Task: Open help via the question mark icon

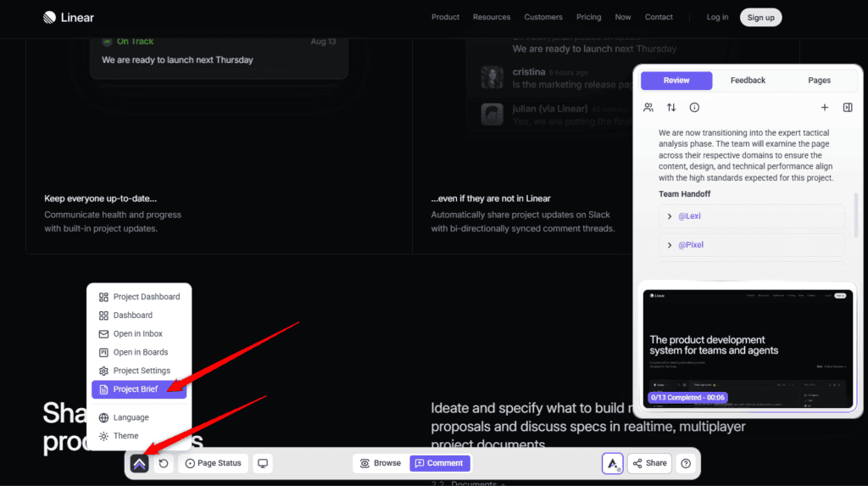Action: pos(686,463)
